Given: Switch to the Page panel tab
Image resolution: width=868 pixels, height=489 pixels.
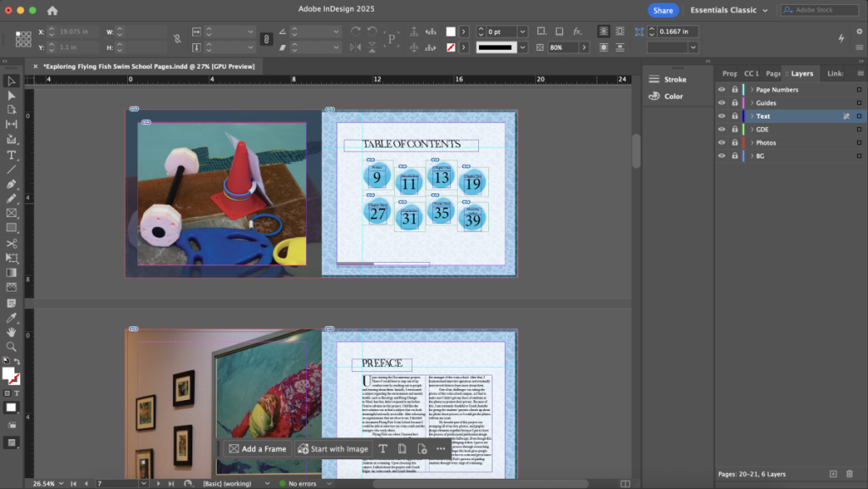Looking at the screenshot, I should 773,74.
